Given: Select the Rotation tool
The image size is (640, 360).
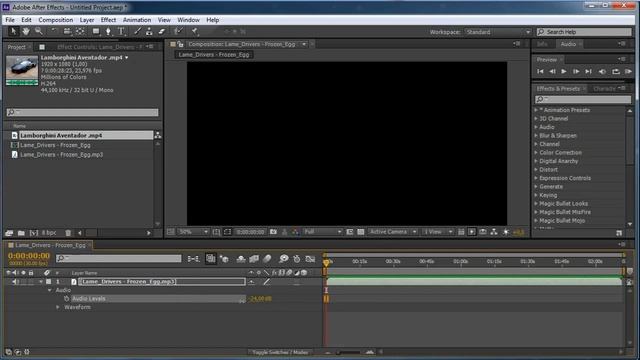Looking at the screenshot, I should (x=53, y=31).
